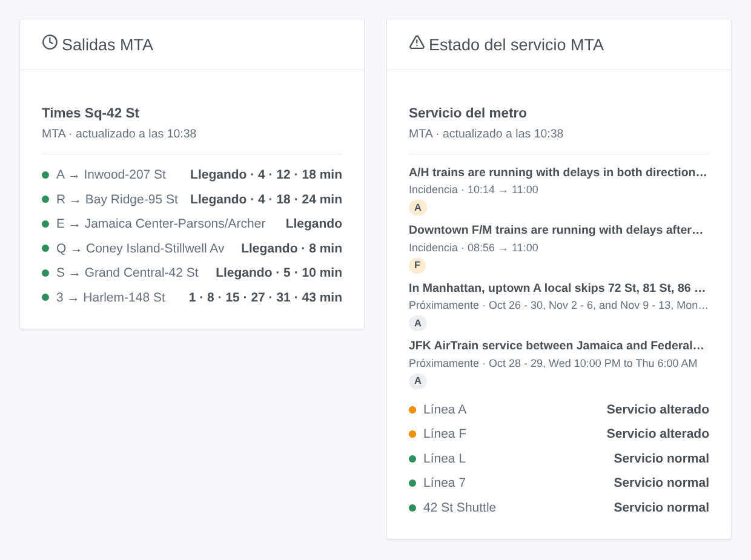
Task: Select the S → Grand Central-42 St row
Action: coord(192,273)
